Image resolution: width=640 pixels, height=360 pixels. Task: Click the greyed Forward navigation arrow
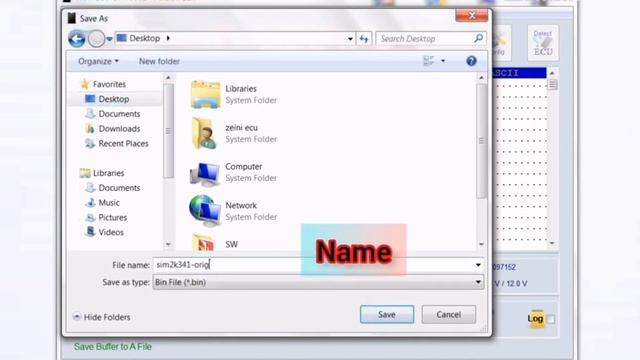tap(96, 39)
